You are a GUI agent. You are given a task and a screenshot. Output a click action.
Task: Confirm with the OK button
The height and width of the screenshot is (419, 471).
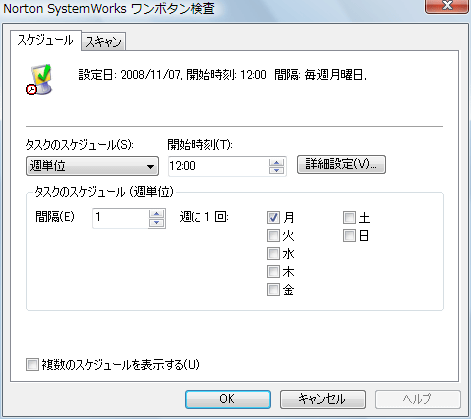(228, 399)
